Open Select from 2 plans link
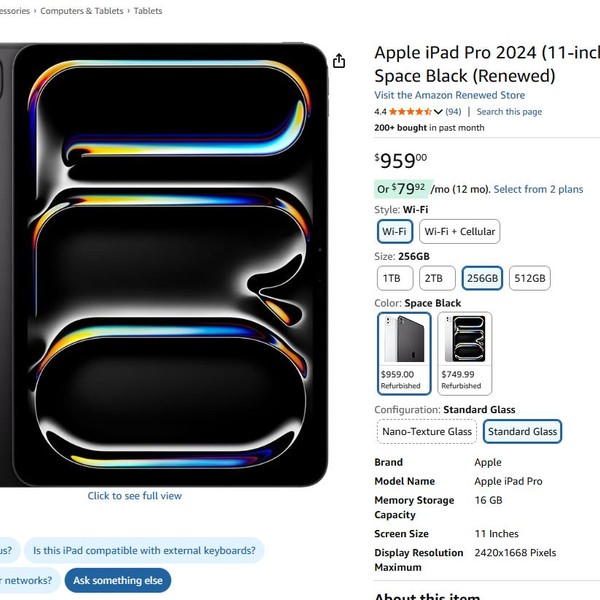Image resolution: width=600 pixels, height=600 pixels. click(x=538, y=189)
